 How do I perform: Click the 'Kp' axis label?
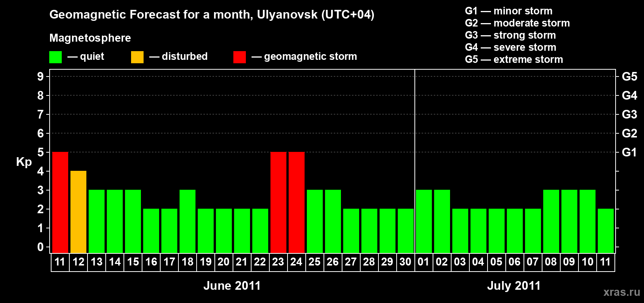point(24,162)
